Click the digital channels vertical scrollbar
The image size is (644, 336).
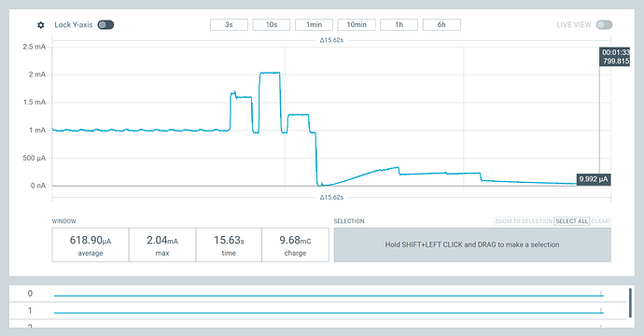point(630,302)
